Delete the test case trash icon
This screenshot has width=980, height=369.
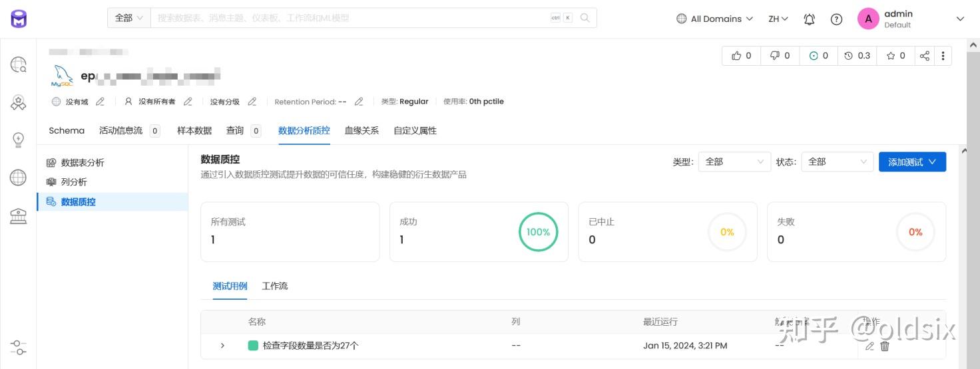tap(885, 346)
